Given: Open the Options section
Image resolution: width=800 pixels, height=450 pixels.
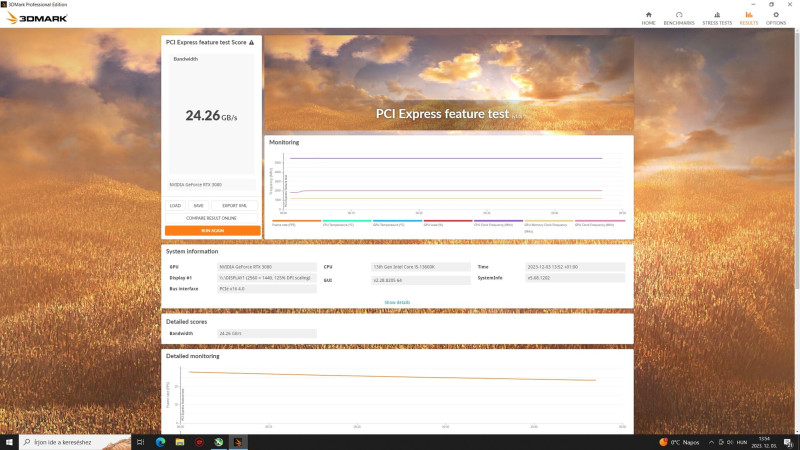Looking at the screenshot, I should pyautogui.click(x=776, y=18).
